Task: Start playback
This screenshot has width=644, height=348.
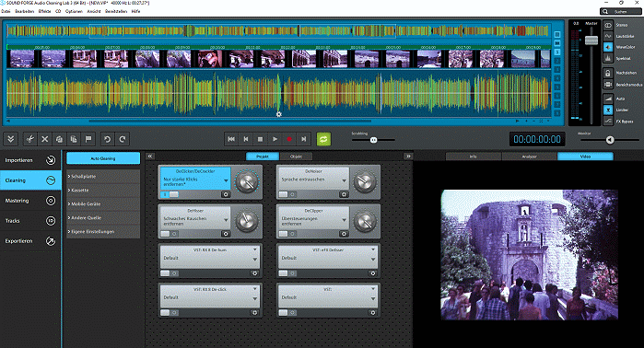Action: (275, 139)
